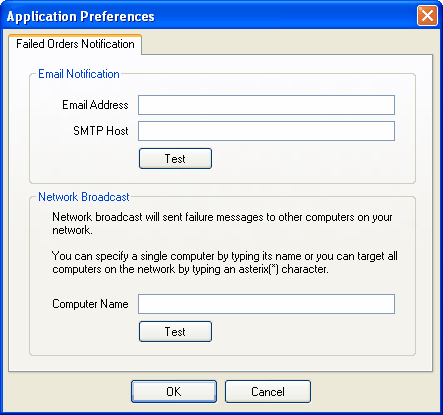Test the network broadcast settings

tap(175, 332)
